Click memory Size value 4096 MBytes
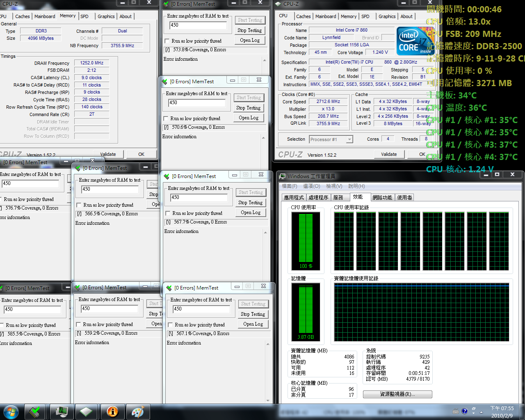Image resolution: width=525 pixels, height=420 pixels. point(41,38)
